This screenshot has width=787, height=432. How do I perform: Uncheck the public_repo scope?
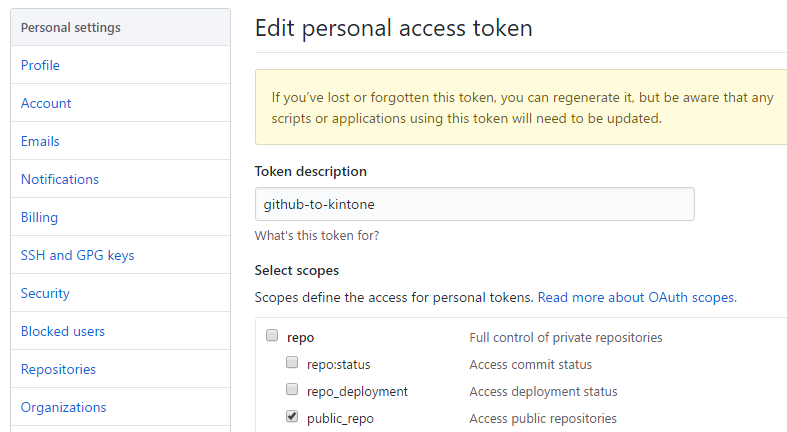click(x=292, y=417)
